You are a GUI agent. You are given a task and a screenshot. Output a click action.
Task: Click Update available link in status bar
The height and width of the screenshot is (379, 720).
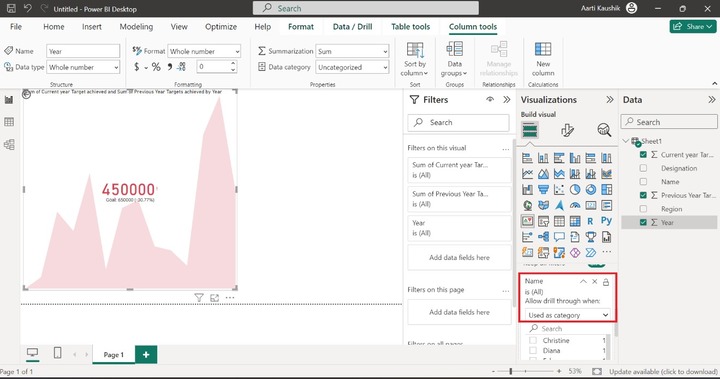click(663, 371)
